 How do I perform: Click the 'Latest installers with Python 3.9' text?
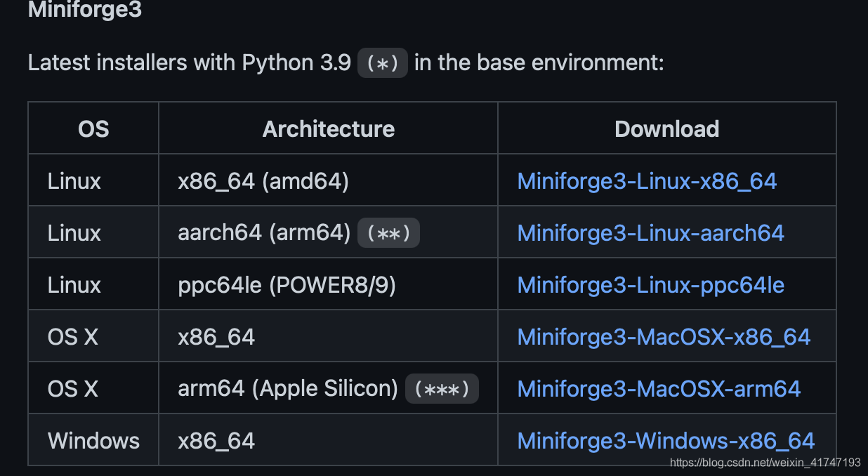[x=190, y=63]
